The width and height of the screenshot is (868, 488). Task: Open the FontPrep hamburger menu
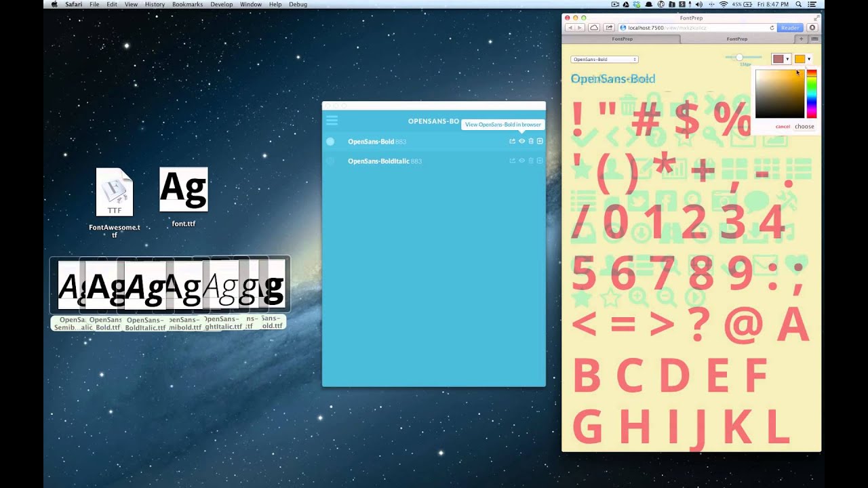click(x=332, y=121)
